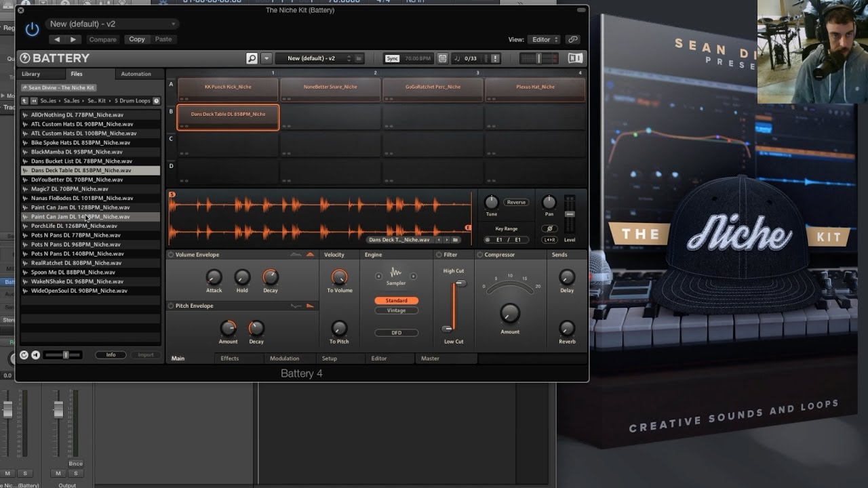Click the Reverse button
Screen dimensions: 868x488
pos(516,202)
